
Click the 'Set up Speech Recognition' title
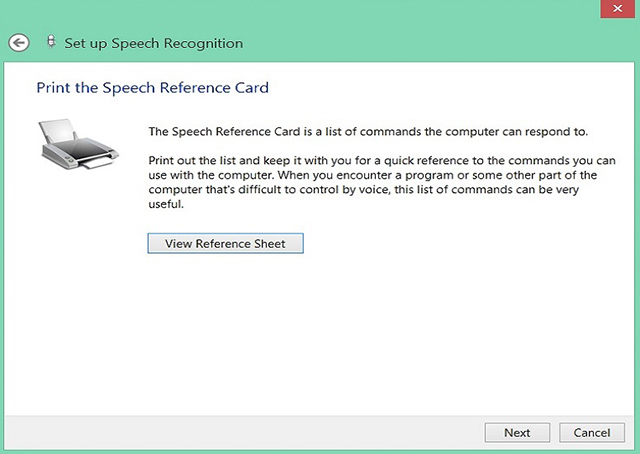(x=153, y=43)
